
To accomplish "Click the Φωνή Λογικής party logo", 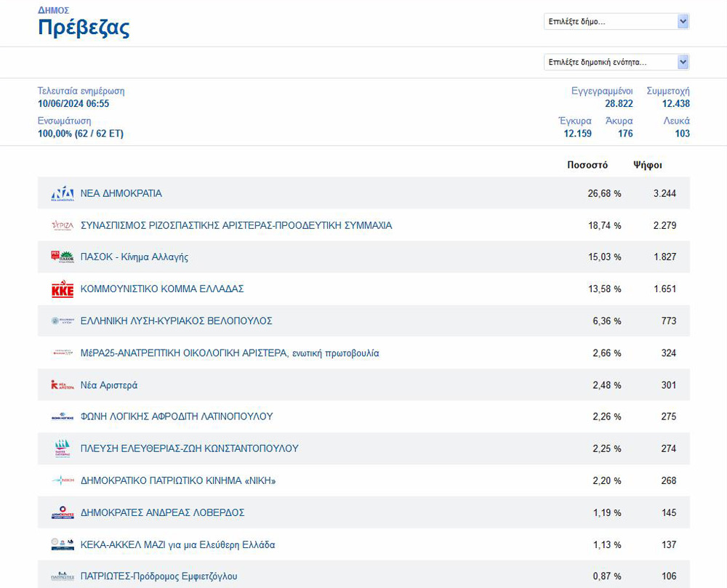I will tap(63, 417).
